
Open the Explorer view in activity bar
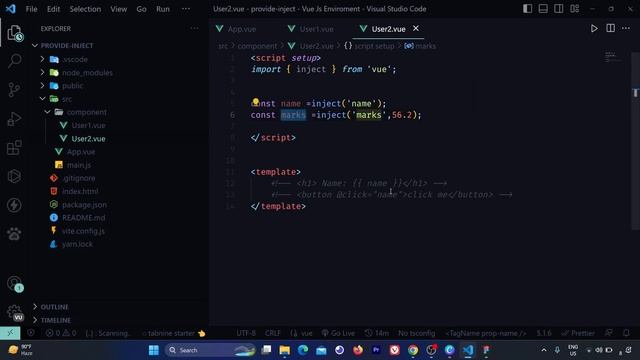(14, 33)
